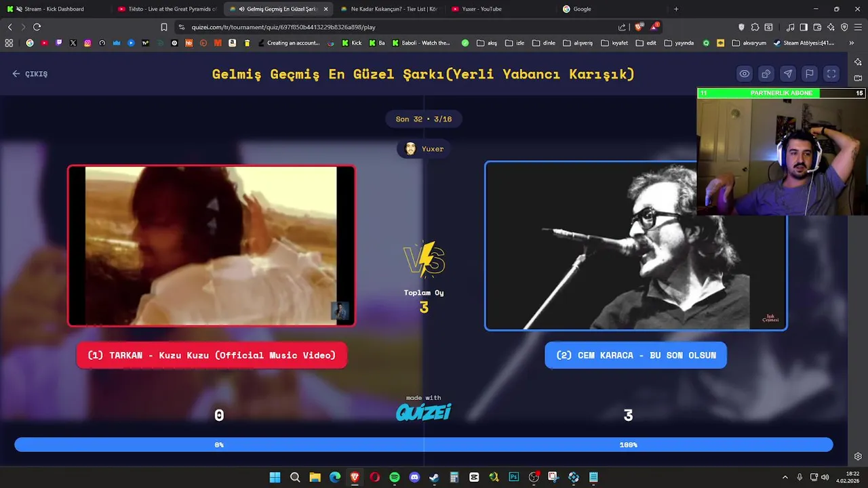Click the share page icon in address bar

click(x=622, y=27)
